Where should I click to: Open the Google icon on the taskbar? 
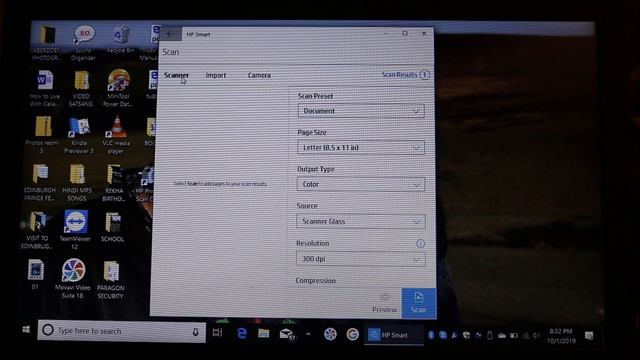click(x=353, y=335)
